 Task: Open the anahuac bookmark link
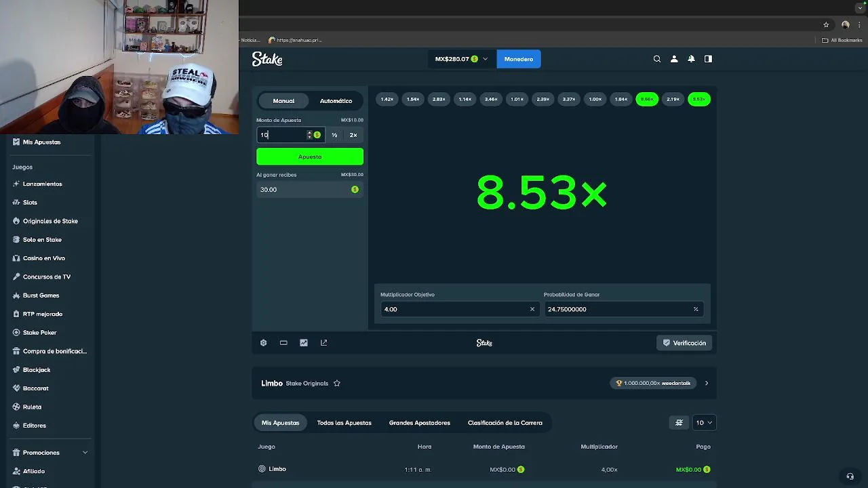(x=295, y=40)
